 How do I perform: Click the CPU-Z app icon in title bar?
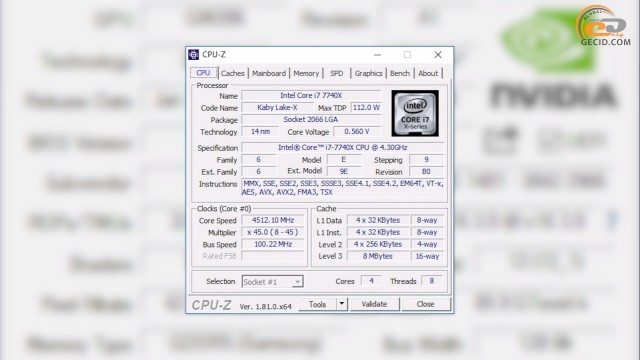click(x=193, y=54)
